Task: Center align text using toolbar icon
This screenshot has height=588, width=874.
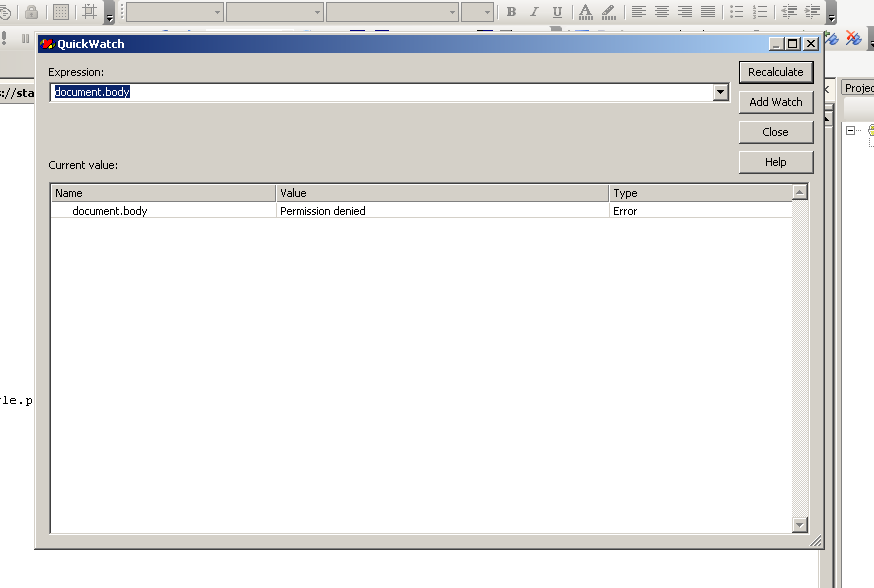Action: tap(662, 12)
